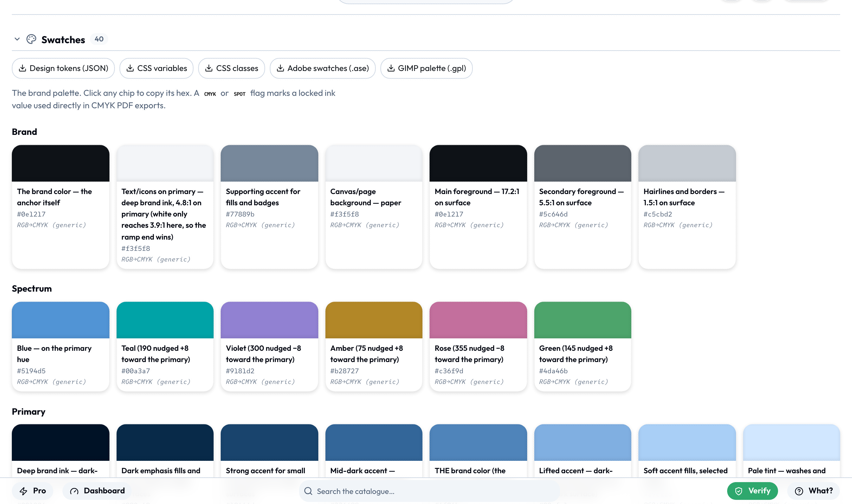Click the Swatches palette icon
The width and height of the screenshot is (852, 504).
point(31,39)
